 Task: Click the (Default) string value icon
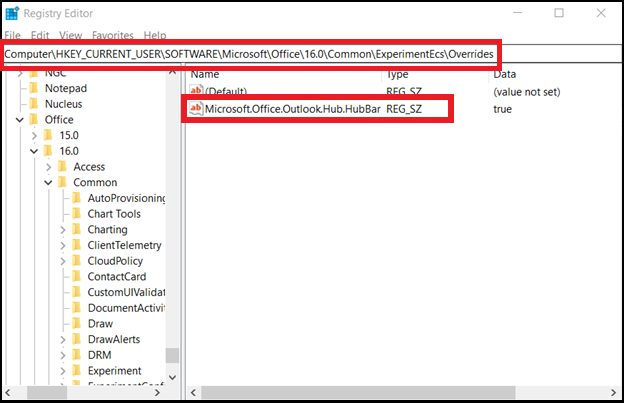point(196,90)
